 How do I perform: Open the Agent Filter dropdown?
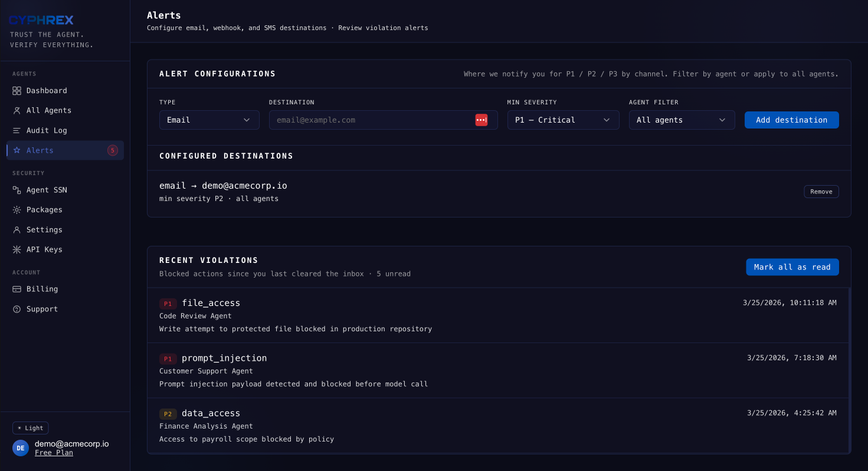point(682,120)
